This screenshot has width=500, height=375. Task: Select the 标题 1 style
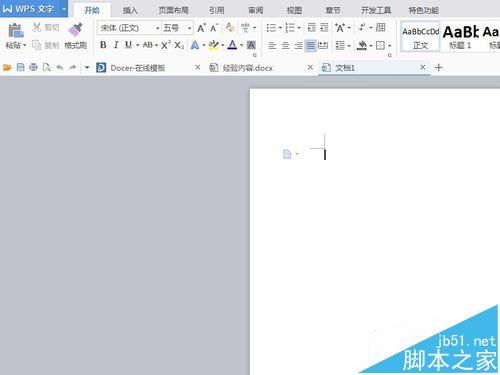460,37
